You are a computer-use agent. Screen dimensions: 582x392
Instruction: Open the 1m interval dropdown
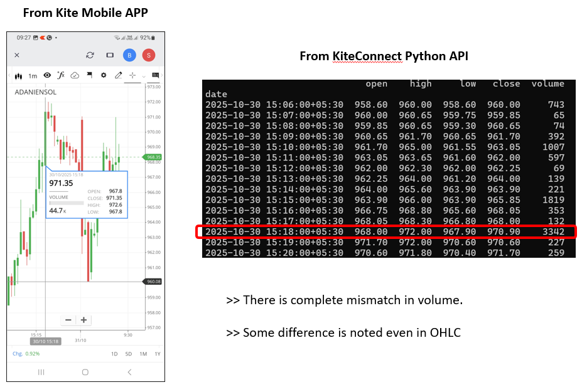click(x=33, y=76)
